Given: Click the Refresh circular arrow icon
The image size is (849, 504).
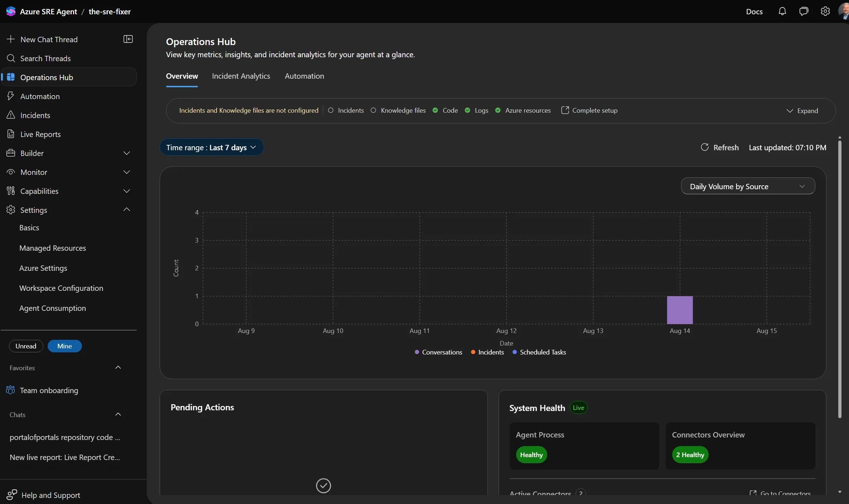Looking at the screenshot, I should click(705, 147).
